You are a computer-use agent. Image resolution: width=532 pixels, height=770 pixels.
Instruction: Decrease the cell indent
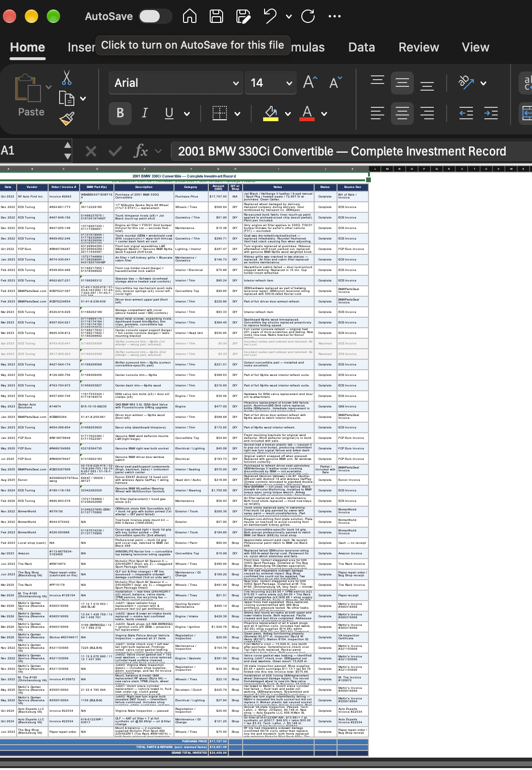(466, 113)
